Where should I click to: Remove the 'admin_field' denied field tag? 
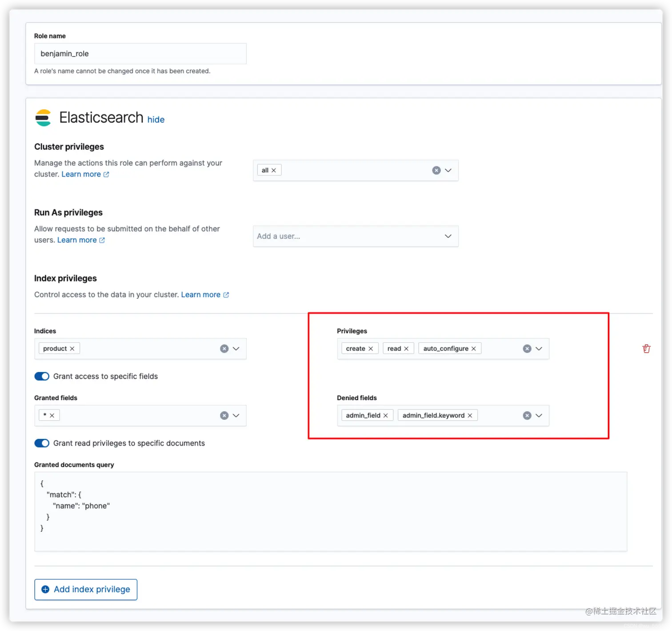click(386, 415)
